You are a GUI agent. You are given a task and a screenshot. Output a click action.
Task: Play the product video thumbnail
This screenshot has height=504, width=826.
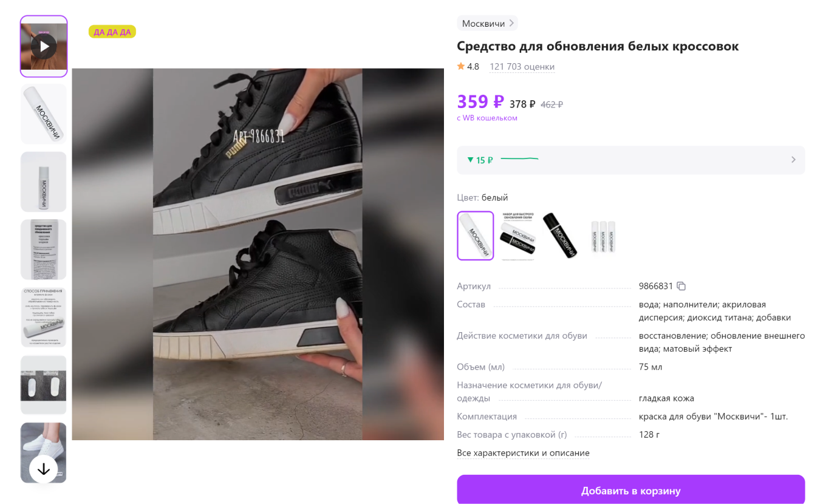[44, 46]
